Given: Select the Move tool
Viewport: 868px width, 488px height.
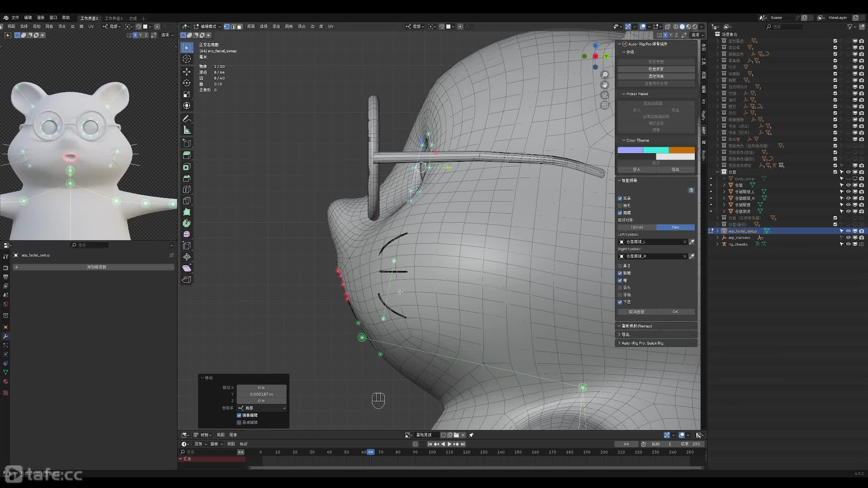Looking at the screenshot, I should coord(187,72).
